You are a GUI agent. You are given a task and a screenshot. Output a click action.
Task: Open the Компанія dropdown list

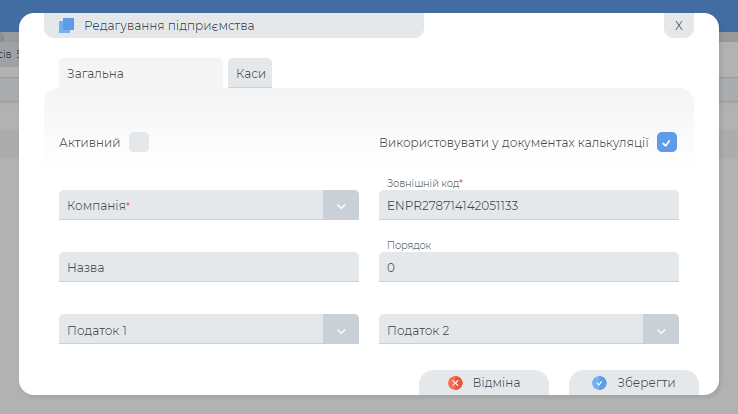click(x=190, y=205)
